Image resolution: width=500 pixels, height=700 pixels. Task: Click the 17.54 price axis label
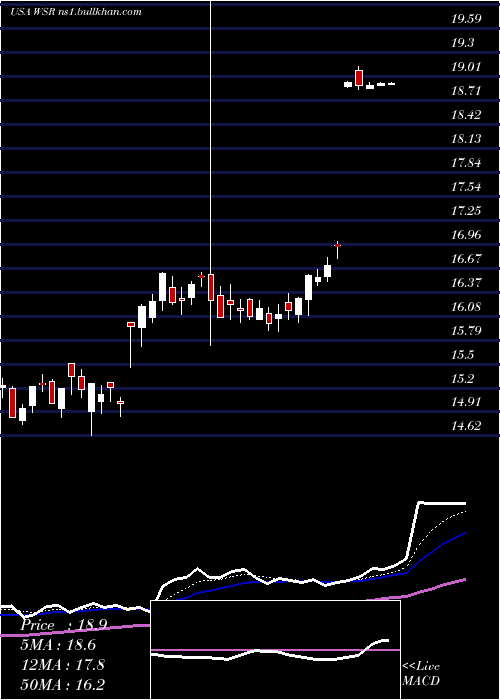point(466,187)
